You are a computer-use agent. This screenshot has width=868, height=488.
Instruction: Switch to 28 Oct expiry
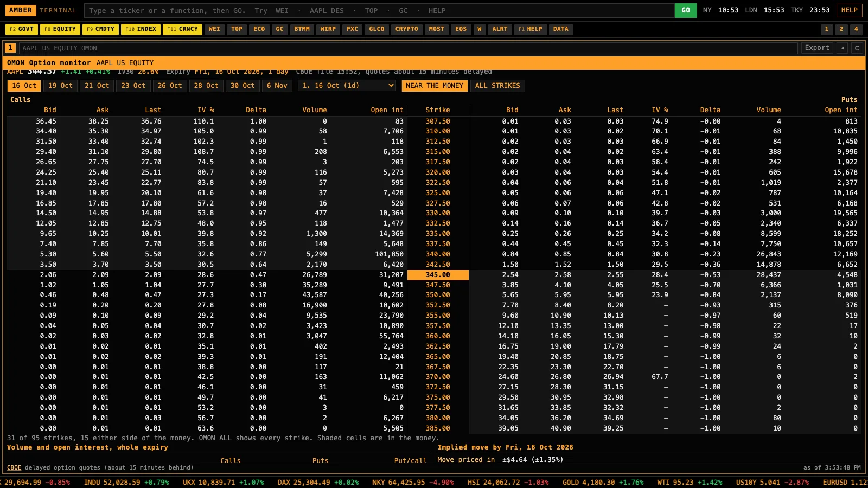(x=206, y=86)
